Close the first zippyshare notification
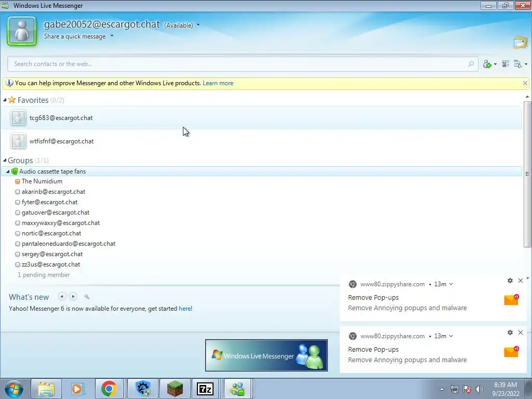Image resolution: width=532 pixels, height=399 pixels. click(521, 281)
